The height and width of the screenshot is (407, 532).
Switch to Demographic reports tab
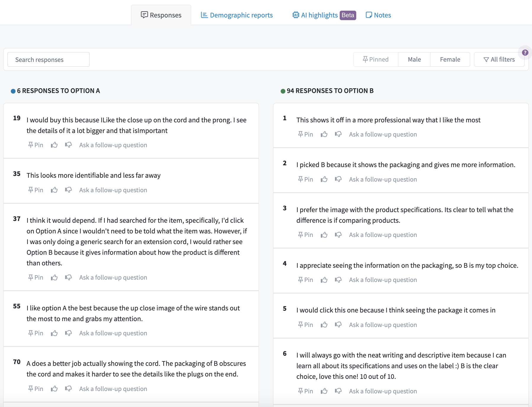(x=237, y=15)
